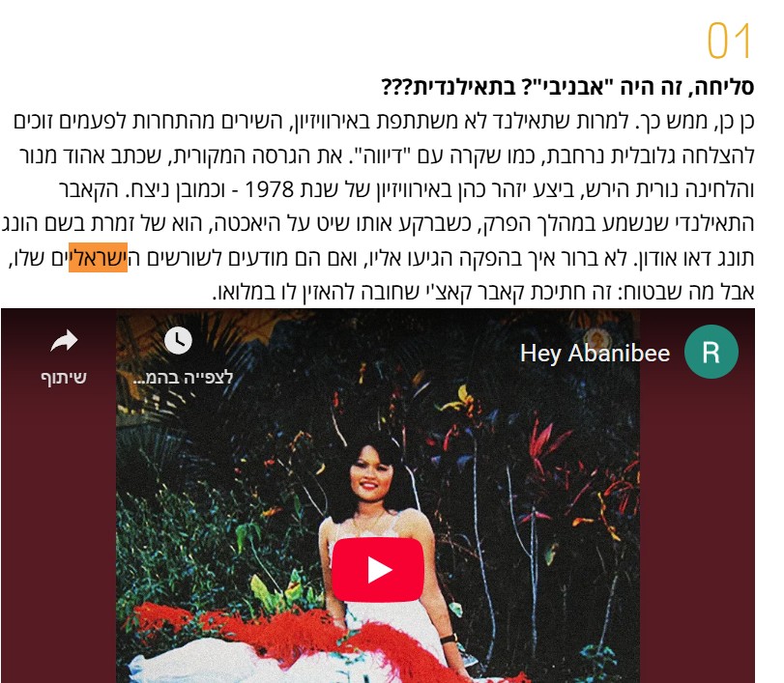Screen dimensions: 784x683
Task: Click the share arrow icon
Action: click(x=64, y=341)
